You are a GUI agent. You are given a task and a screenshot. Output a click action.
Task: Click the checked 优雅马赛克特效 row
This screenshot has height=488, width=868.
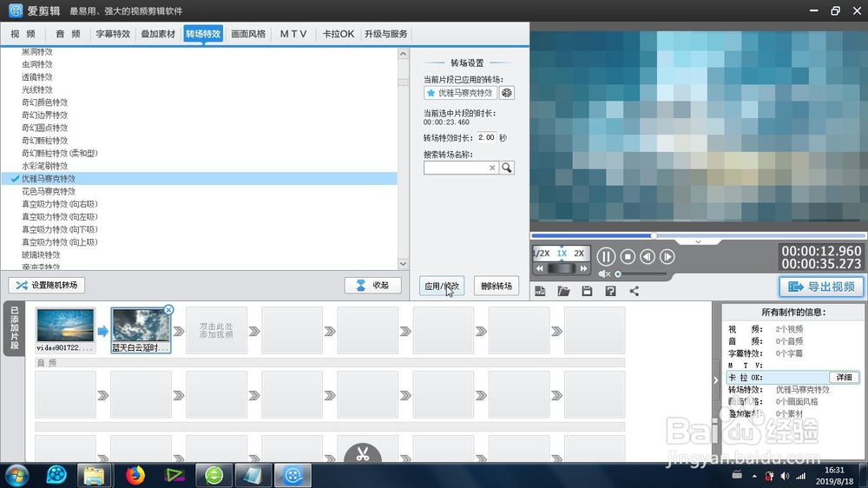(x=200, y=179)
